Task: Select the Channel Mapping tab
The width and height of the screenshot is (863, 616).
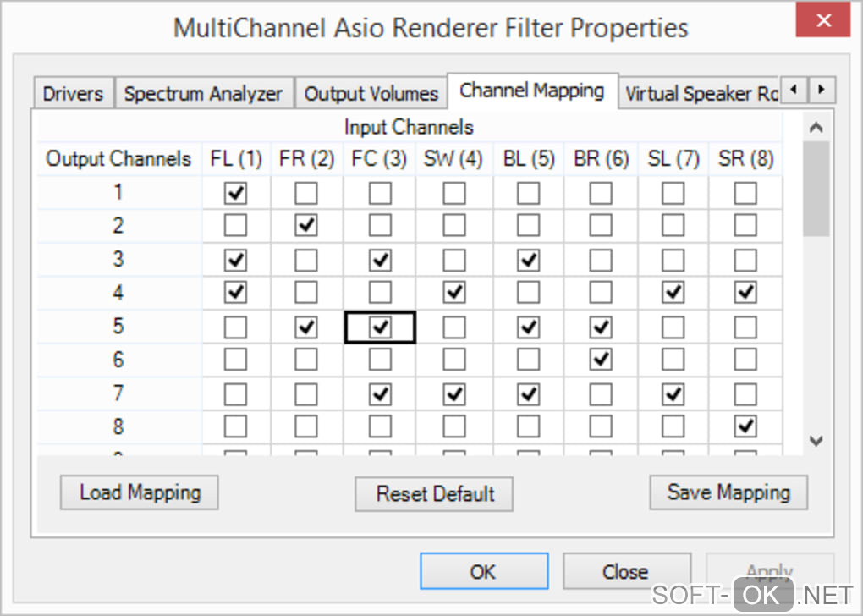Action: pyautogui.click(x=532, y=91)
